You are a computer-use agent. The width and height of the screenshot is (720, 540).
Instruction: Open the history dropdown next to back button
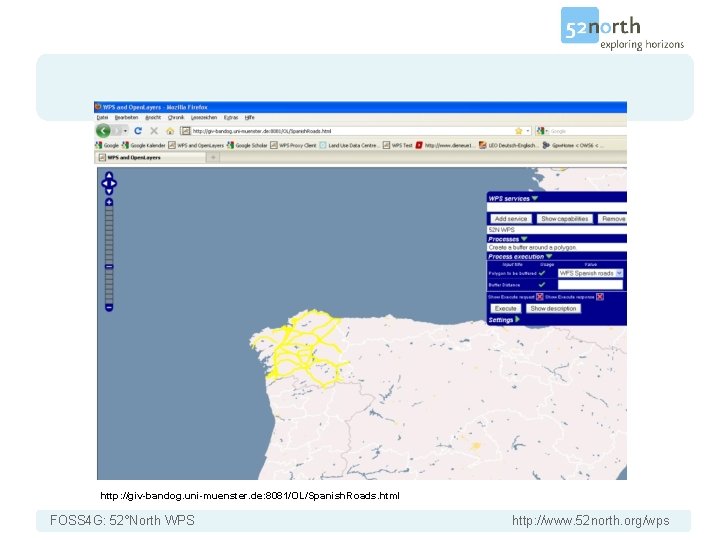coord(124,131)
